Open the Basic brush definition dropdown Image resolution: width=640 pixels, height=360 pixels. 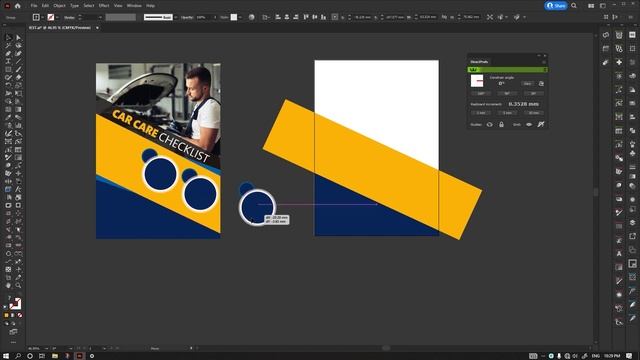pos(176,17)
